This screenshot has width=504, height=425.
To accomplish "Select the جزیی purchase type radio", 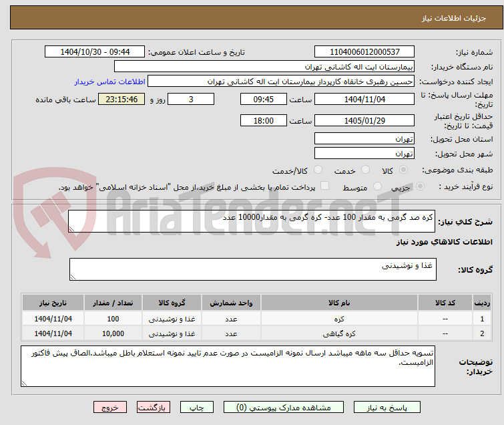I will click(x=420, y=186).
